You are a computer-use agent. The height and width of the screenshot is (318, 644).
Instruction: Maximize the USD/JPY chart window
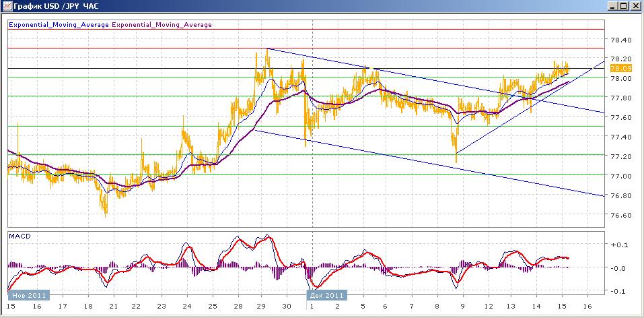624,7
